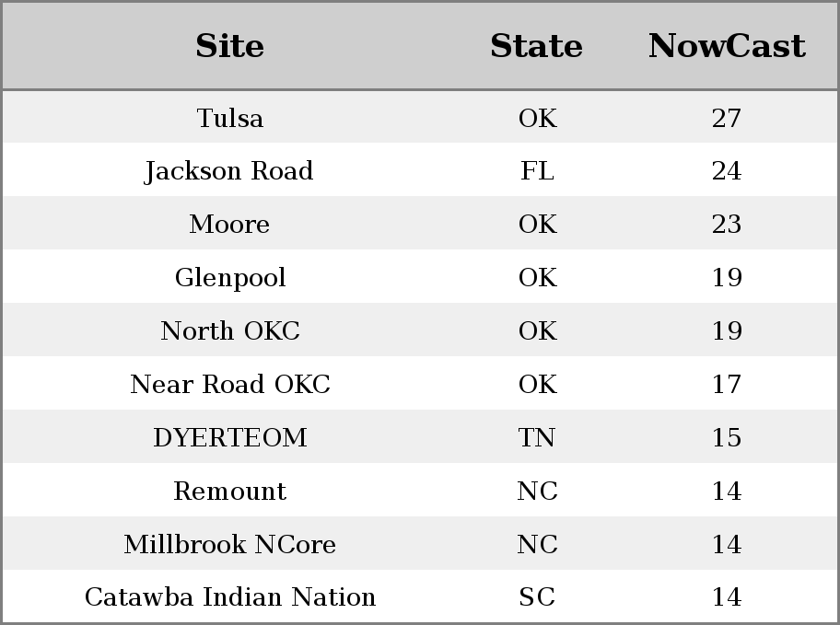Select NowCast value 24

point(727,171)
